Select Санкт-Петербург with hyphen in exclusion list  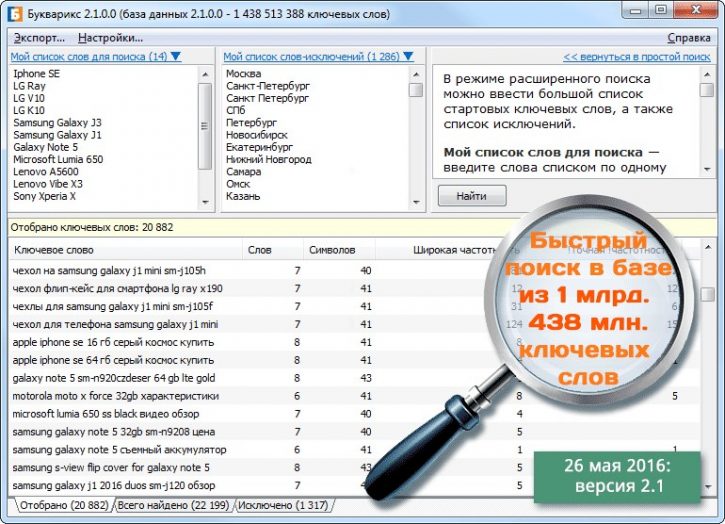tap(268, 86)
